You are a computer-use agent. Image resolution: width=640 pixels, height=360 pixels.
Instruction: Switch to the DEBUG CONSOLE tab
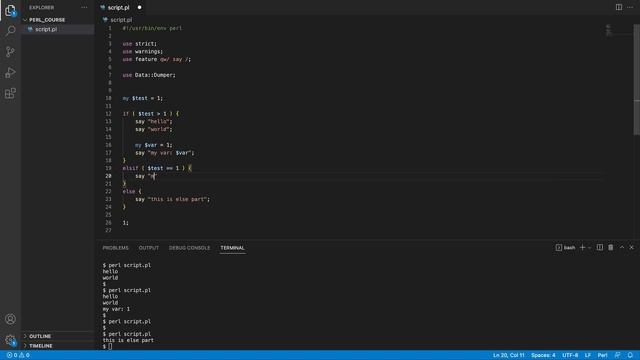[x=189, y=248]
